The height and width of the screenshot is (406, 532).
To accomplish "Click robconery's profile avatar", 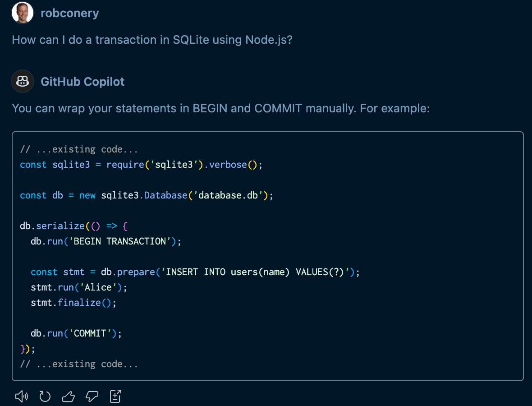I will point(23,13).
